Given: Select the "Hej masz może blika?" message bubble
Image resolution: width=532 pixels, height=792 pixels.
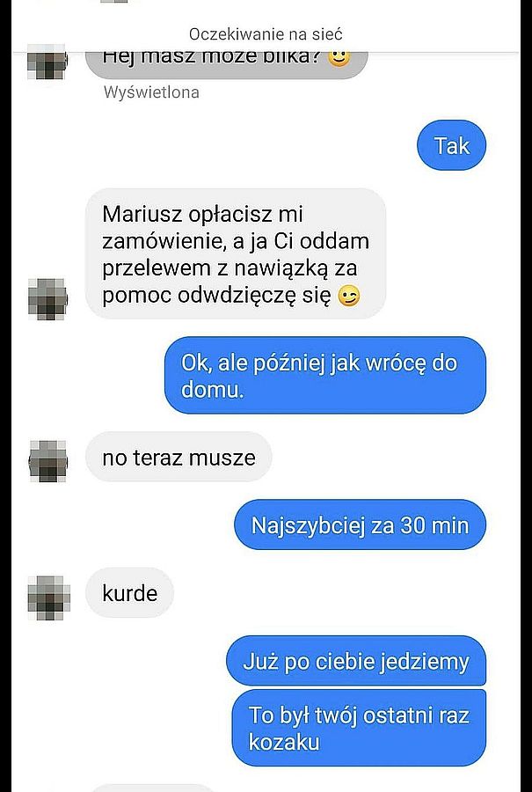Looking at the screenshot, I should [226, 62].
